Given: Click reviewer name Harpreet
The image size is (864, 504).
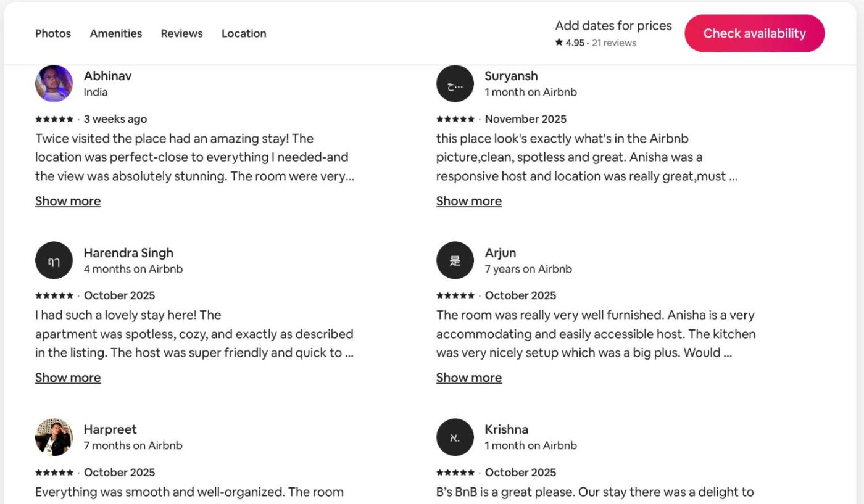Looking at the screenshot, I should point(110,429).
